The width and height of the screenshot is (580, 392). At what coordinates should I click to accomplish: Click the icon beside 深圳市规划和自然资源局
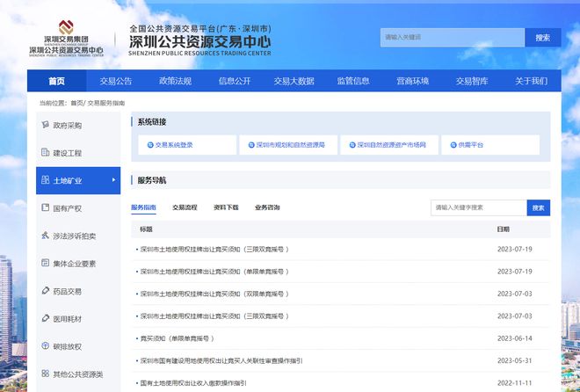(251, 145)
